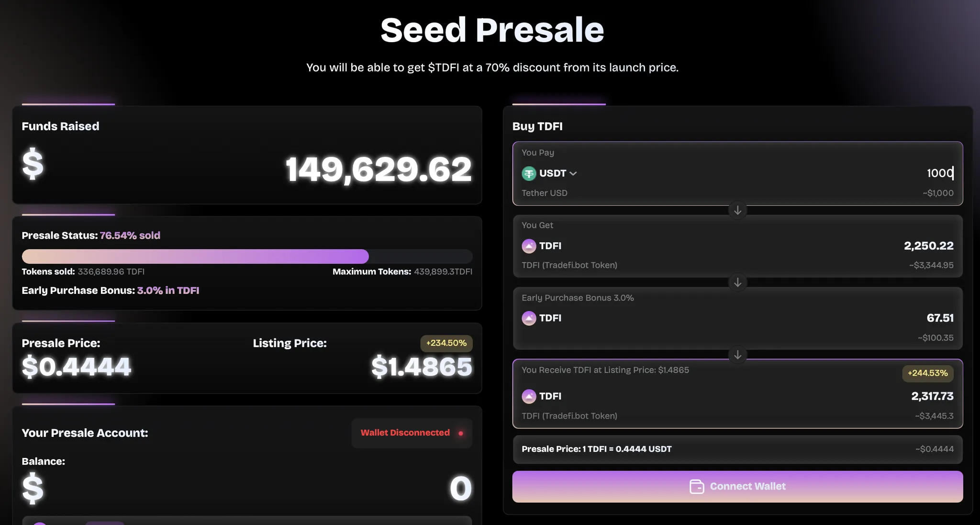
Task: Click the wallet icon on Connect Wallet
Action: [x=697, y=487]
